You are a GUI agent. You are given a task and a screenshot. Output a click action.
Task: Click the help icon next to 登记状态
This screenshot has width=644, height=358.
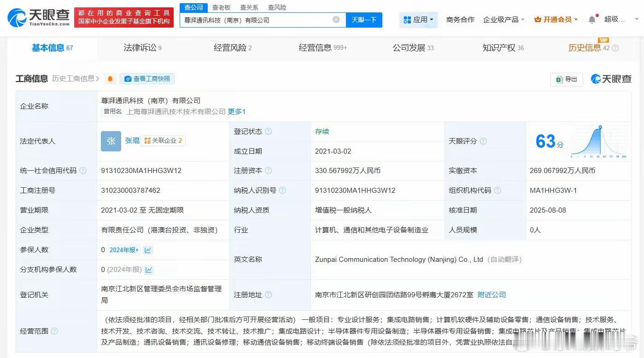(268, 132)
